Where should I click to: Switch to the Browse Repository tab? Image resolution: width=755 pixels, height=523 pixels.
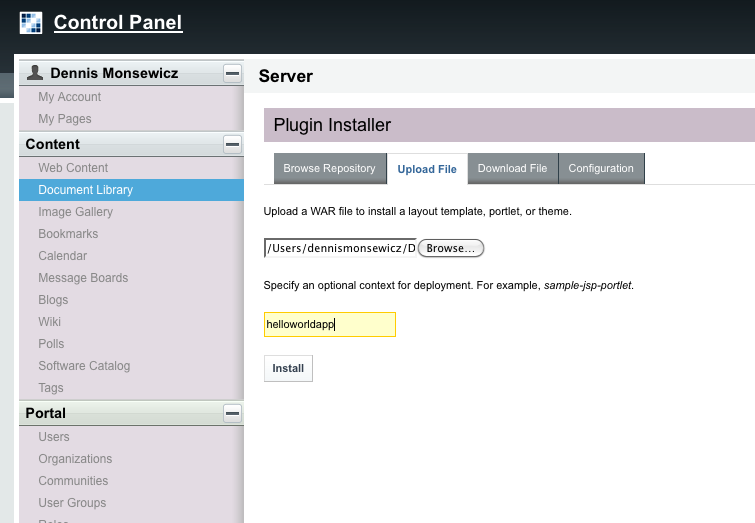(x=329, y=168)
